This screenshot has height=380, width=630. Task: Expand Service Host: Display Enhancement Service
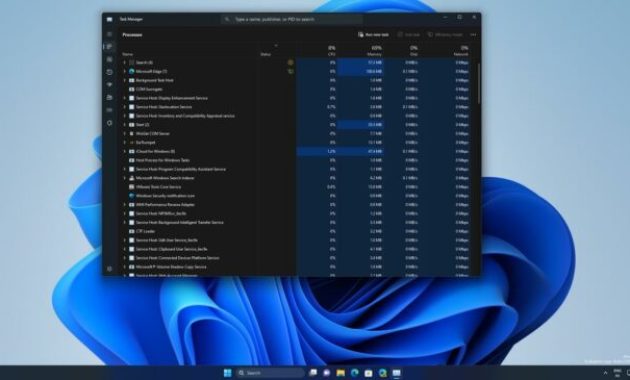click(125, 98)
